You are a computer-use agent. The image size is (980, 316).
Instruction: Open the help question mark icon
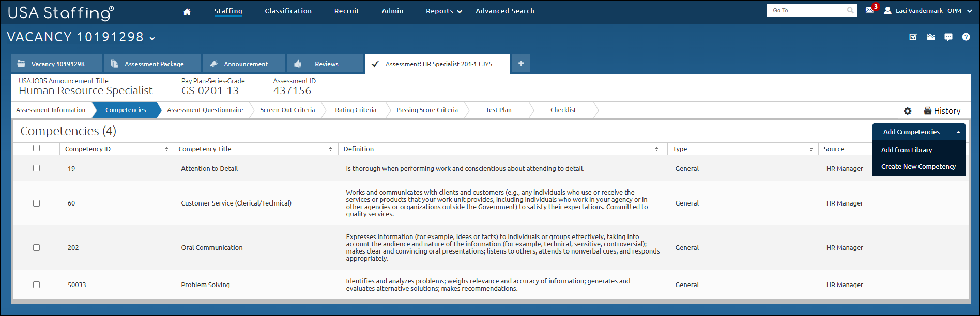pos(966,37)
